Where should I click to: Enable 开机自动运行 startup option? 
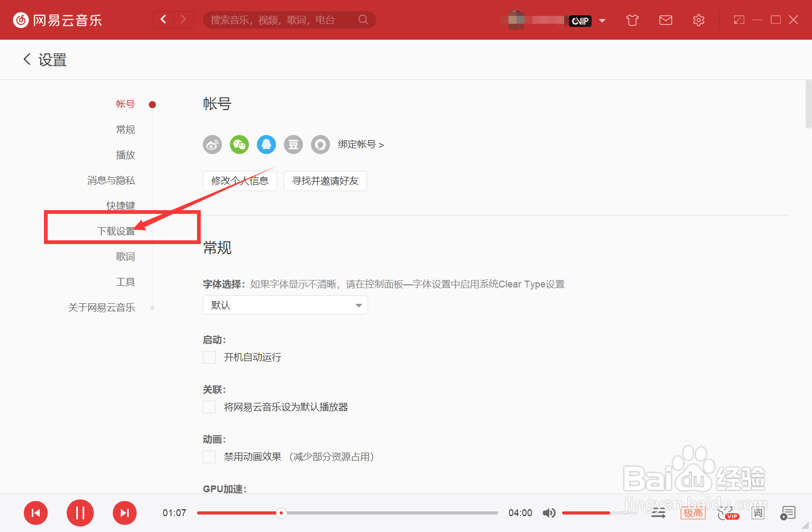click(x=209, y=357)
